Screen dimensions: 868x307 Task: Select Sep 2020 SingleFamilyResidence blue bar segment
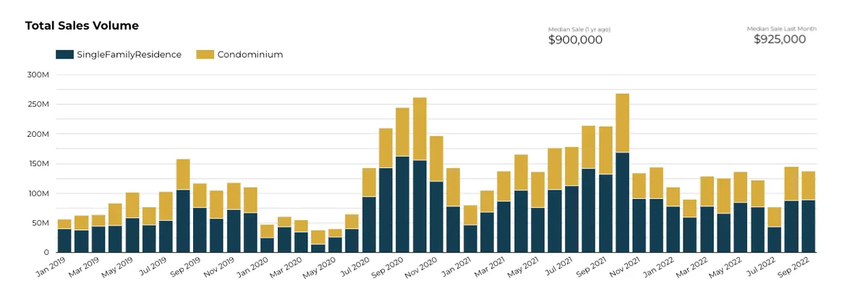click(x=403, y=204)
